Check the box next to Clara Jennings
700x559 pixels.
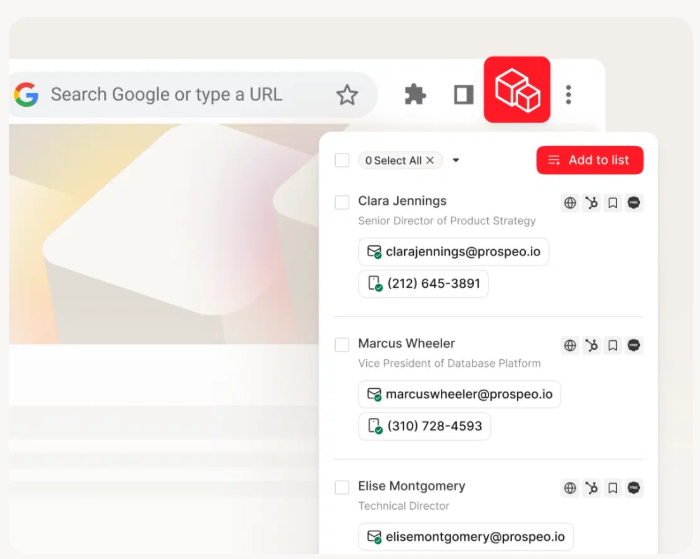(x=342, y=202)
